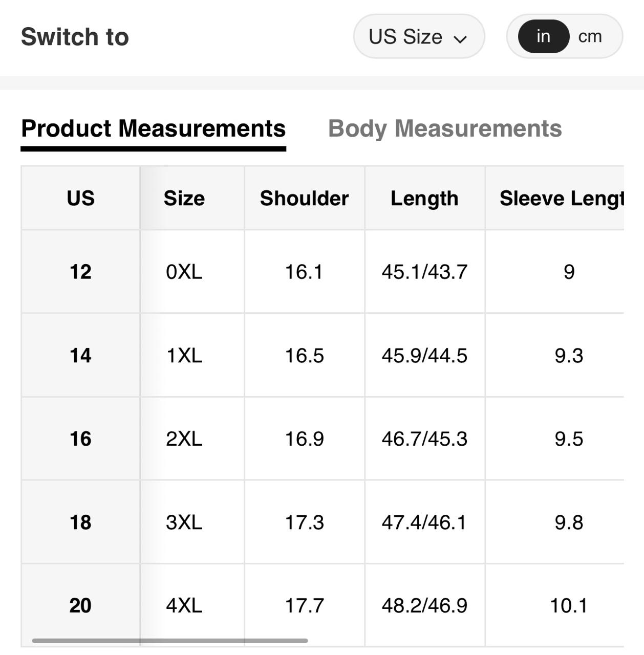Open the Body Measurements tab

tap(444, 128)
